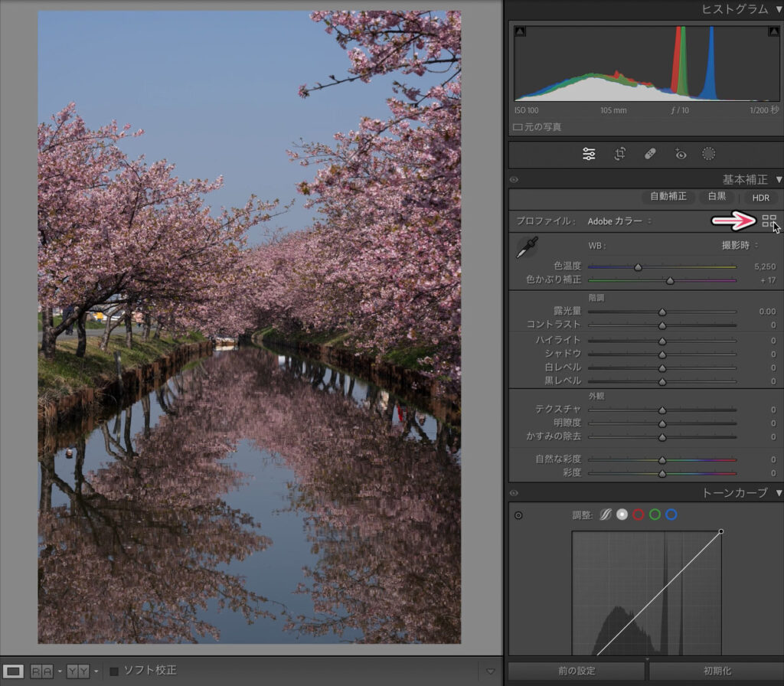Select the red channel curve circle
784x686 pixels.
coord(639,514)
